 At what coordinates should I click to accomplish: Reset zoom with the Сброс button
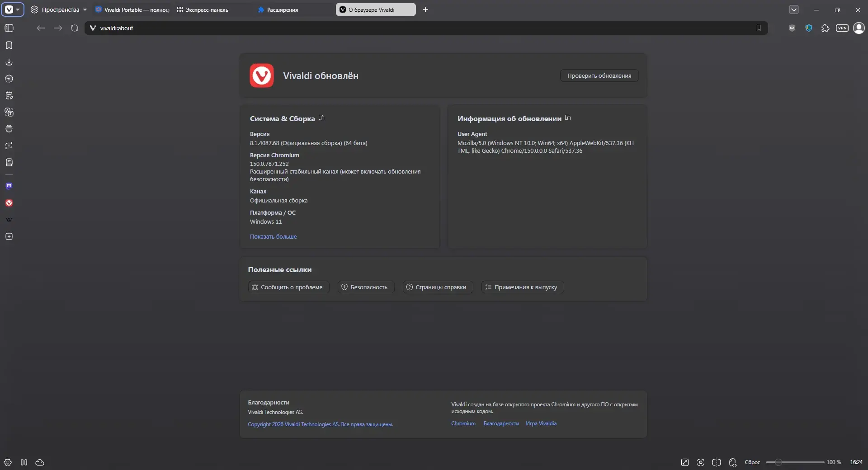[752, 462]
